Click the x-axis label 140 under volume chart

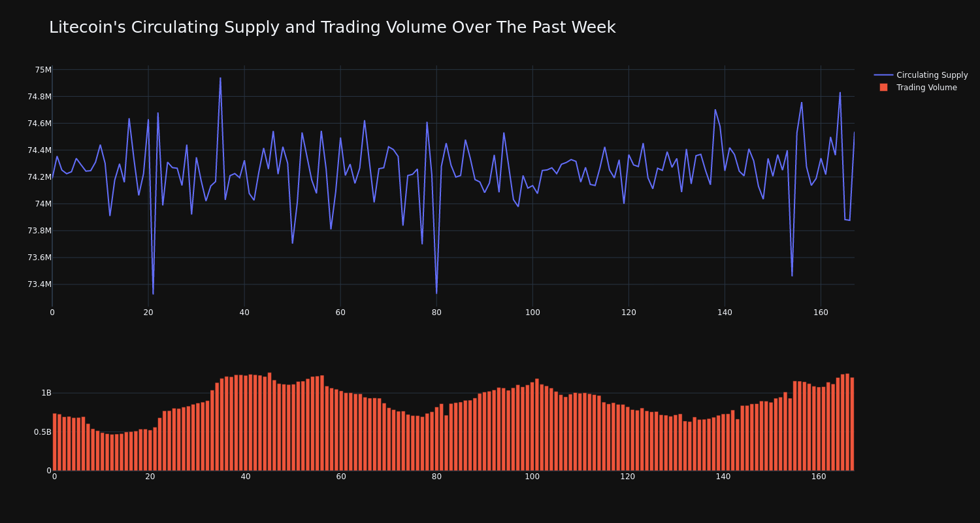(723, 477)
